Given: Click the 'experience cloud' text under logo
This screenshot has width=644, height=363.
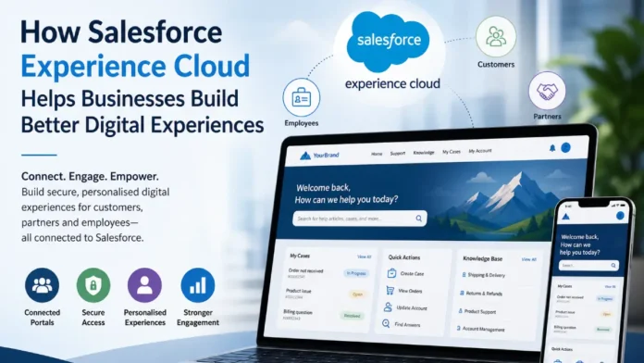Looking at the screenshot, I should [392, 84].
